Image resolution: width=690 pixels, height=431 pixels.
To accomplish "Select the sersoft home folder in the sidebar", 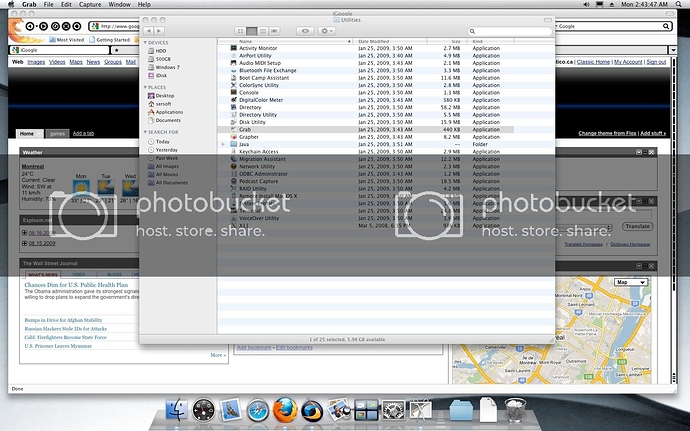I will coord(160,104).
